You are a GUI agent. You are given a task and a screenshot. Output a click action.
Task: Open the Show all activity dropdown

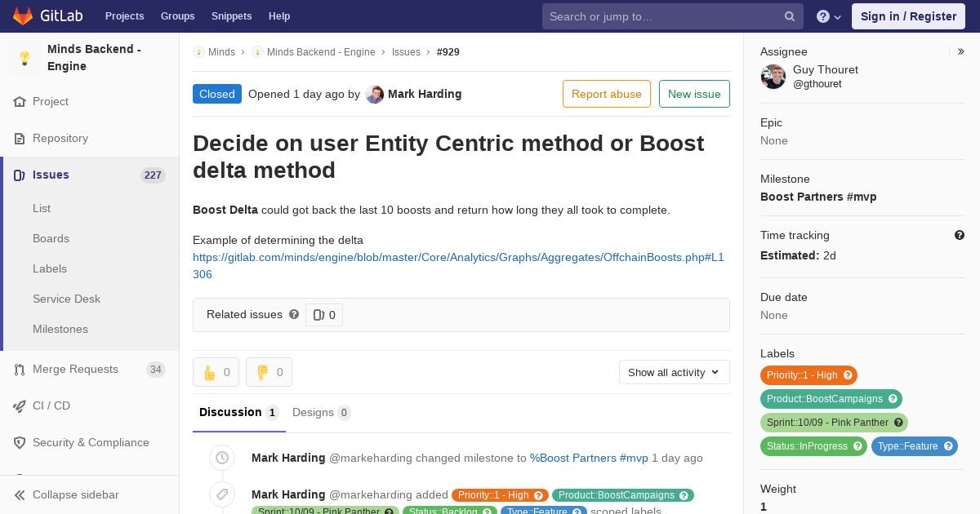pyautogui.click(x=674, y=372)
